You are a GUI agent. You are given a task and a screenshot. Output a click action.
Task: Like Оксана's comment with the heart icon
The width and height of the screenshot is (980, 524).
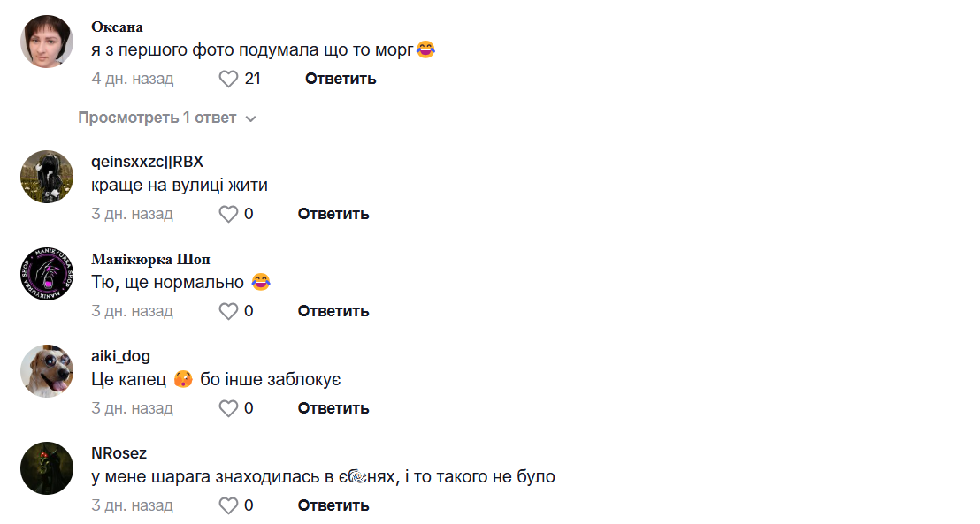pyautogui.click(x=229, y=79)
